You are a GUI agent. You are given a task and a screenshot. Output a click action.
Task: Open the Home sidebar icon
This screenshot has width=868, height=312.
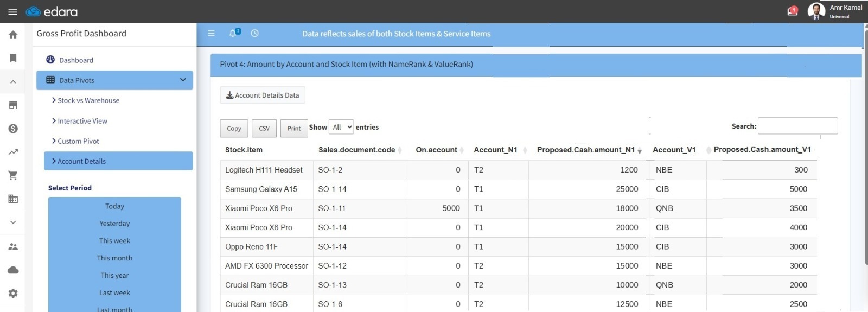coord(13,35)
